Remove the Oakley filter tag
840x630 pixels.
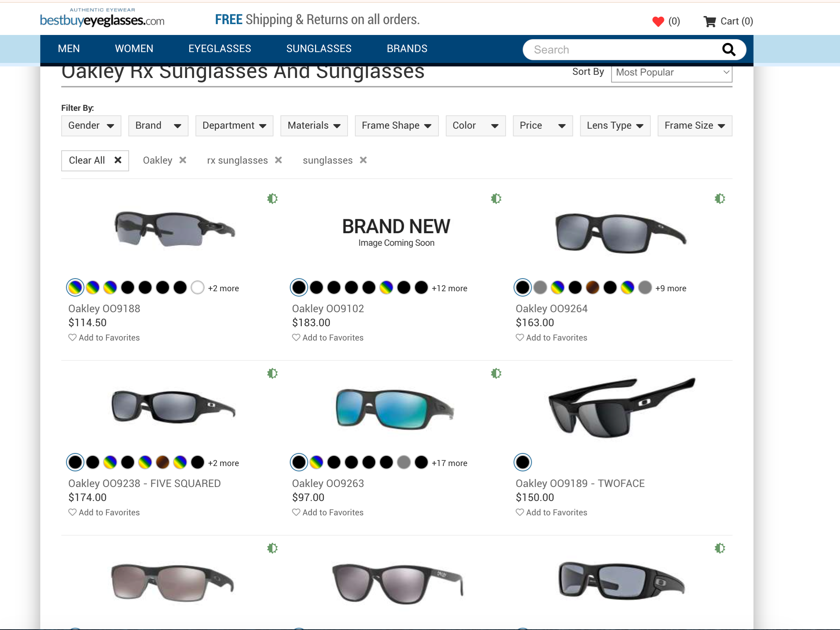183,160
